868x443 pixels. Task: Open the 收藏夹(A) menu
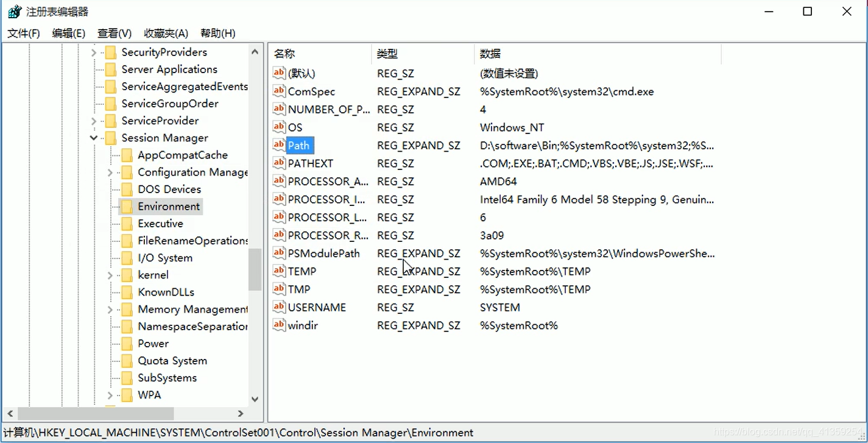(166, 33)
